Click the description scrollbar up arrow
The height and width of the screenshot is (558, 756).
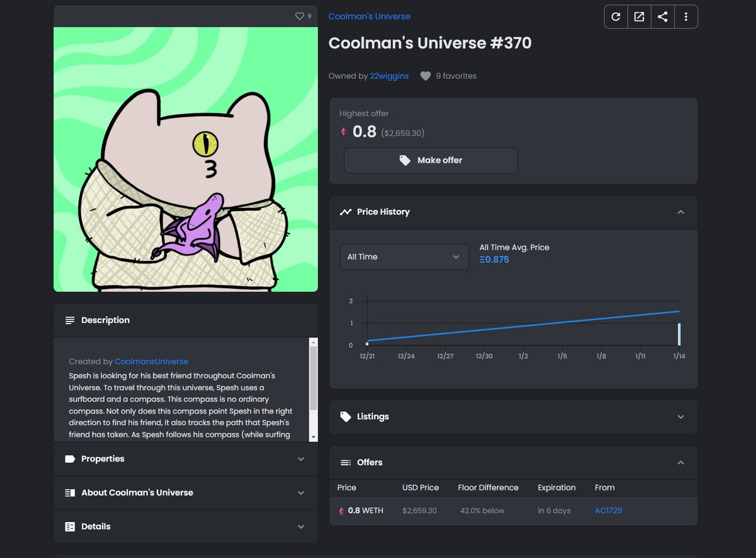313,342
